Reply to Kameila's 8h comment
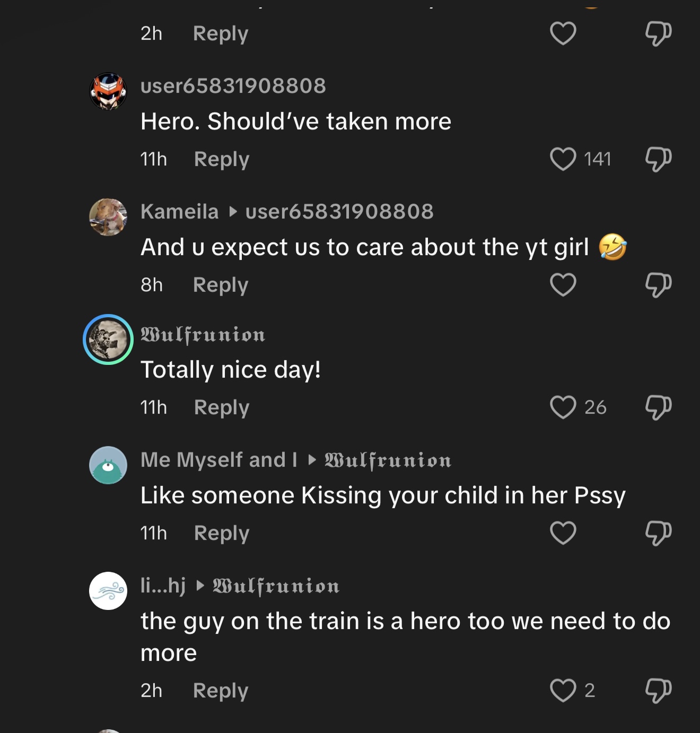The width and height of the screenshot is (700, 733). pyautogui.click(x=221, y=285)
